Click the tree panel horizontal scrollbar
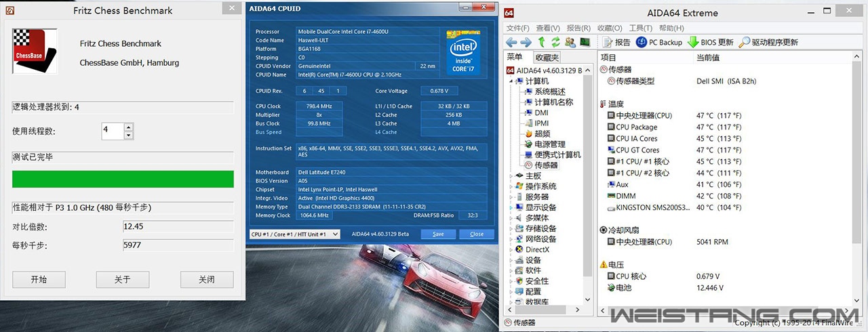 543,308
